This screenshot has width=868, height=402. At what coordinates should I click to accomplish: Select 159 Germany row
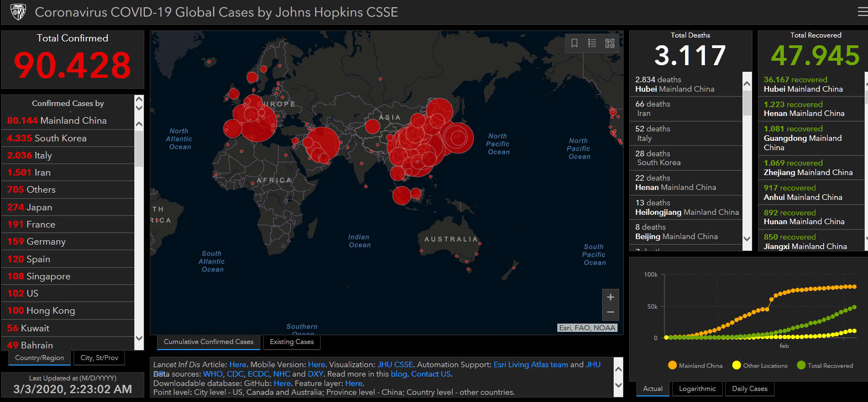(x=68, y=241)
